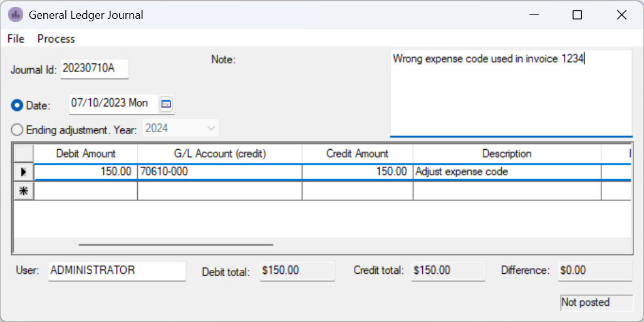Click the G/L Account (credit) column header
This screenshot has width=644, height=322.
pyautogui.click(x=219, y=153)
